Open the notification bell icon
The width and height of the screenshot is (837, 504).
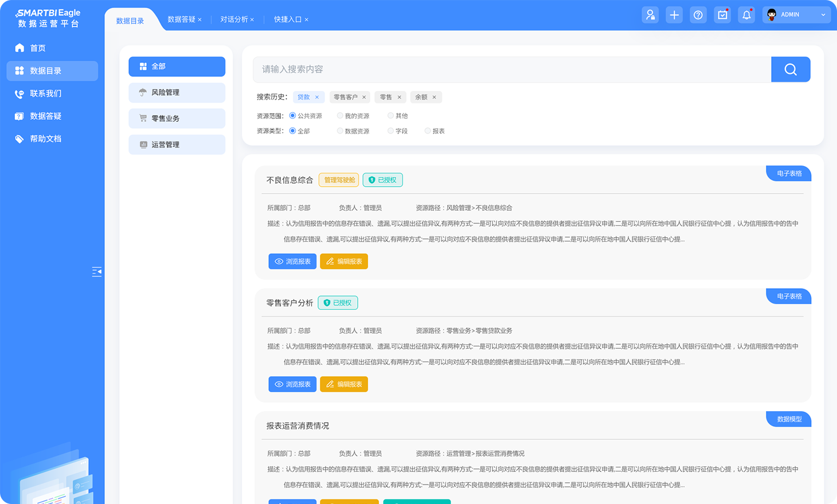point(746,15)
